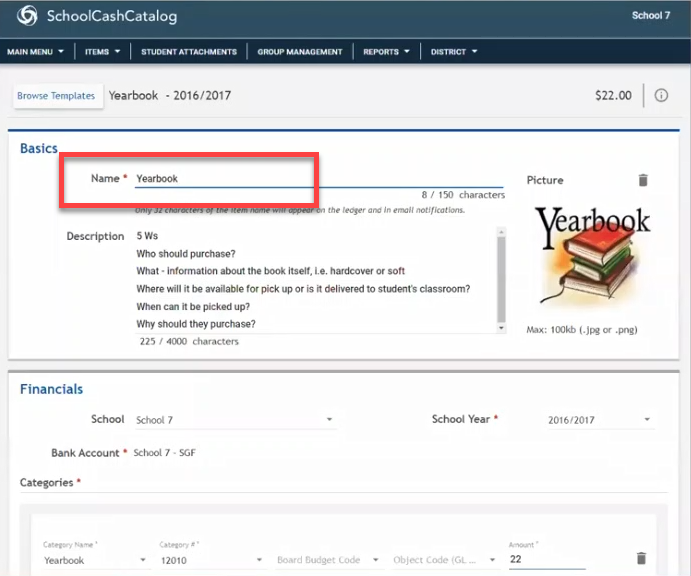This screenshot has width=691, height=576.
Task: Open the School dropdown showing School 7
Action: tap(235, 420)
